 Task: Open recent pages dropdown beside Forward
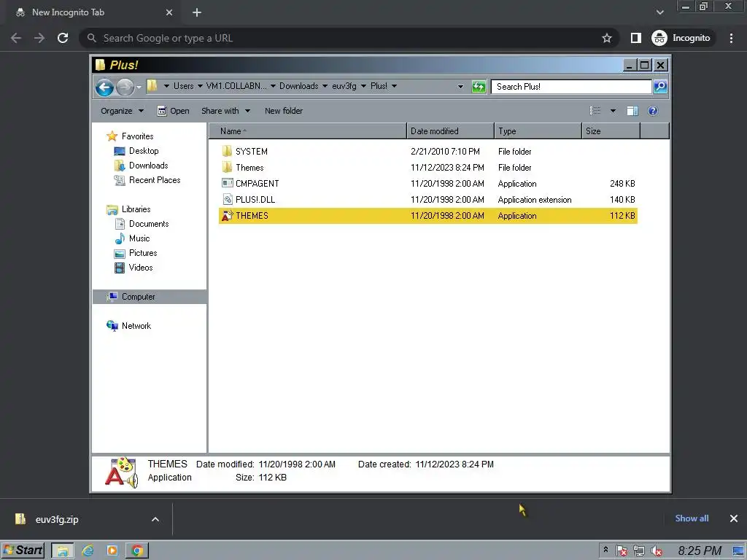[139, 87]
